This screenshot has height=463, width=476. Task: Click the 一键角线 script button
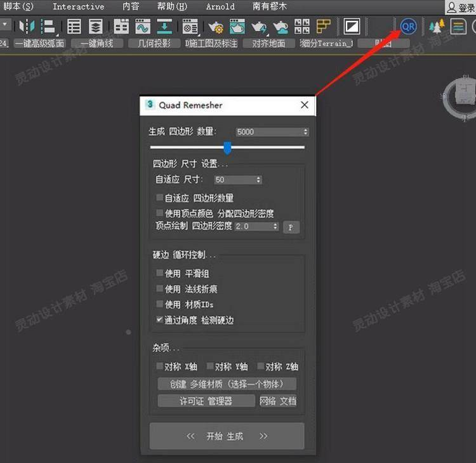click(x=97, y=43)
